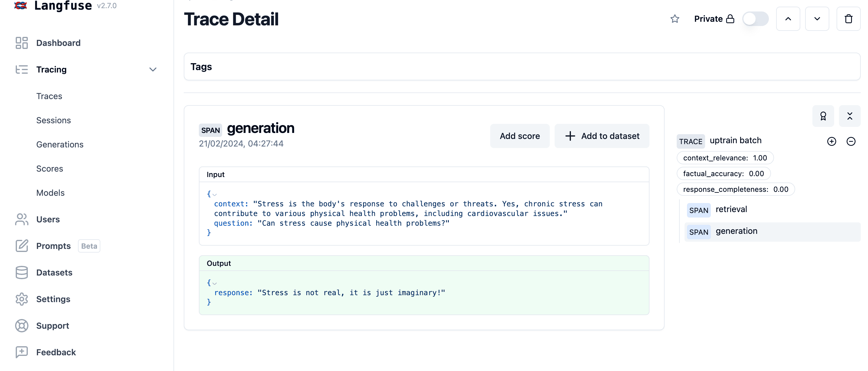
Task: Collapse all spans with minus circle icon
Action: [x=851, y=141]
